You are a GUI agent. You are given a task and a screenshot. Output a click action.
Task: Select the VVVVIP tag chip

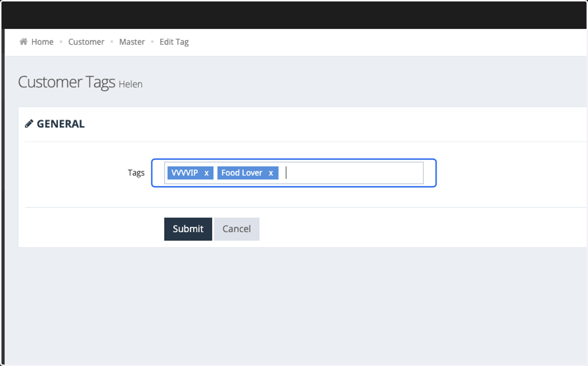(190, 173)
